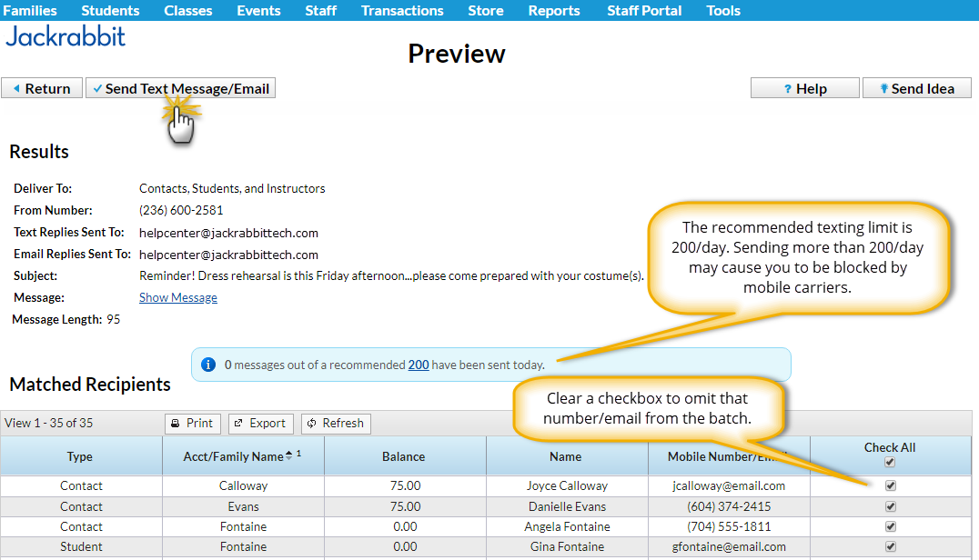Viewport: 979px width, 560px height.
Task: Click the Send Idea button
Action: pos(916,88)
